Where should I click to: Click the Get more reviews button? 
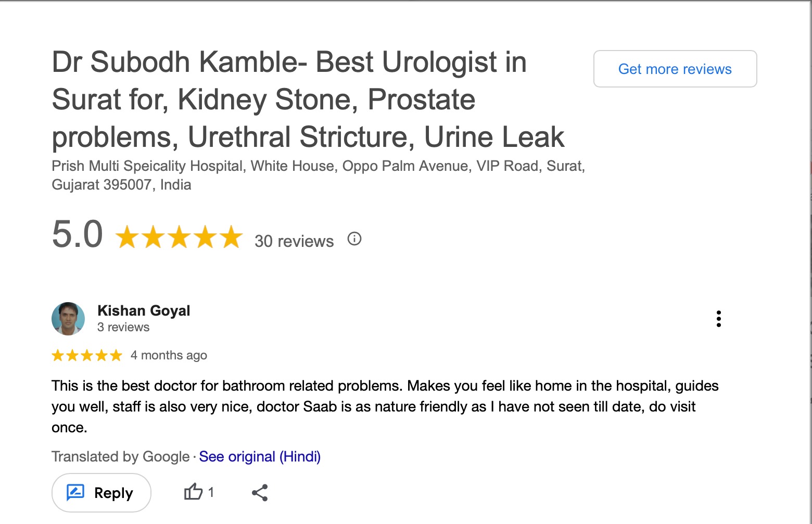pos(675,69)
